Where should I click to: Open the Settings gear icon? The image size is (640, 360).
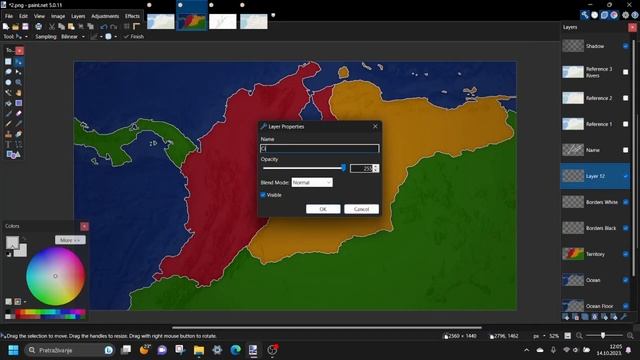[625, 15]
